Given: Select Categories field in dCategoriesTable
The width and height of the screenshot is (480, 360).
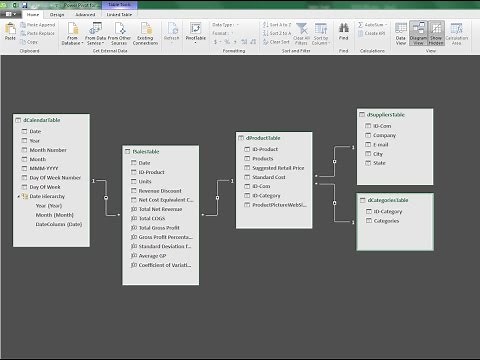Looking at the screenshot, I should tap(386, 221).
